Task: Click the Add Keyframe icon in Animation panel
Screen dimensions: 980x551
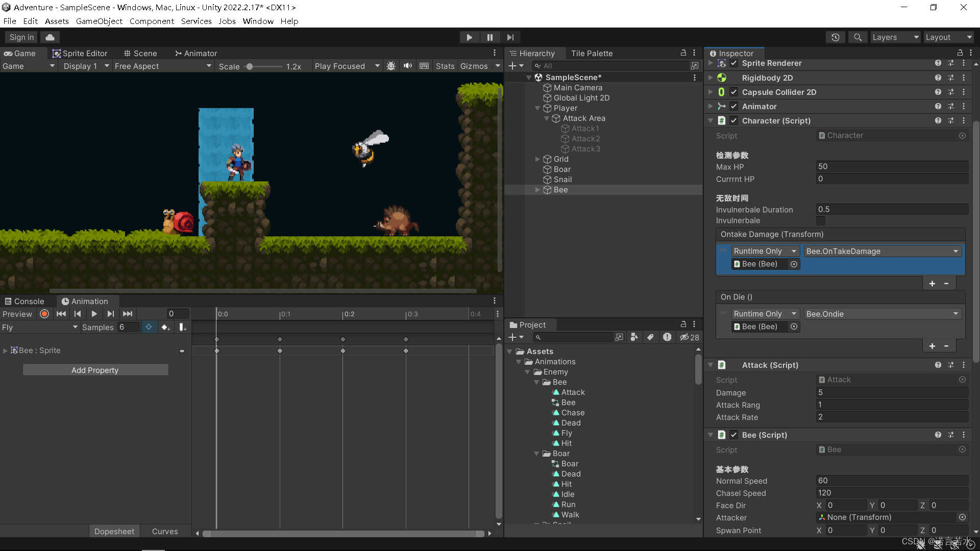Action: (165, 327)
